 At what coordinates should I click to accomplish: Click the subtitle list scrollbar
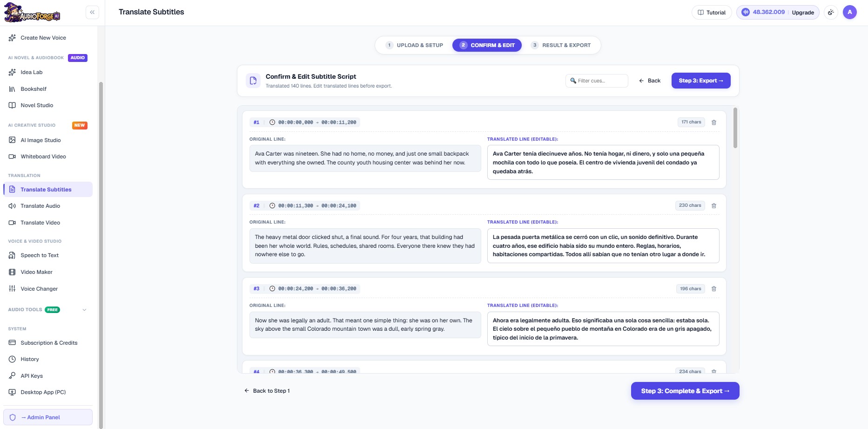point(735,128)
